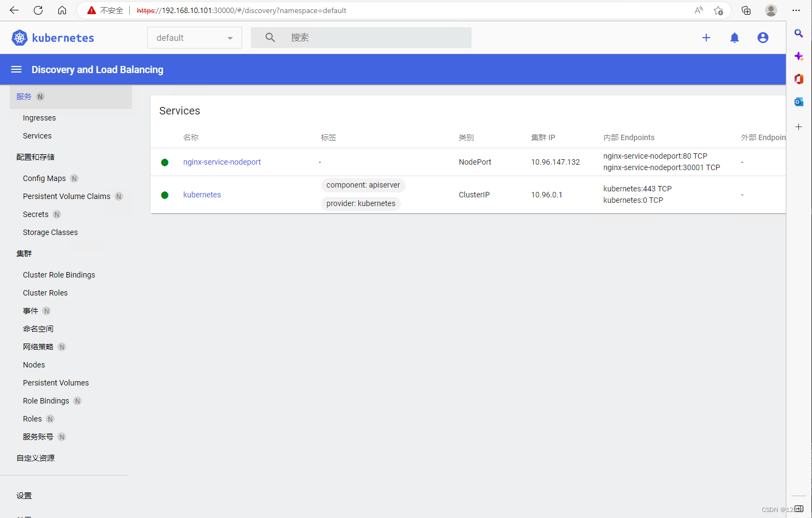Open Microsoft 365 icon in Edge sidebar
Viewport: 812px width, 518px height.
pos(799,79)
